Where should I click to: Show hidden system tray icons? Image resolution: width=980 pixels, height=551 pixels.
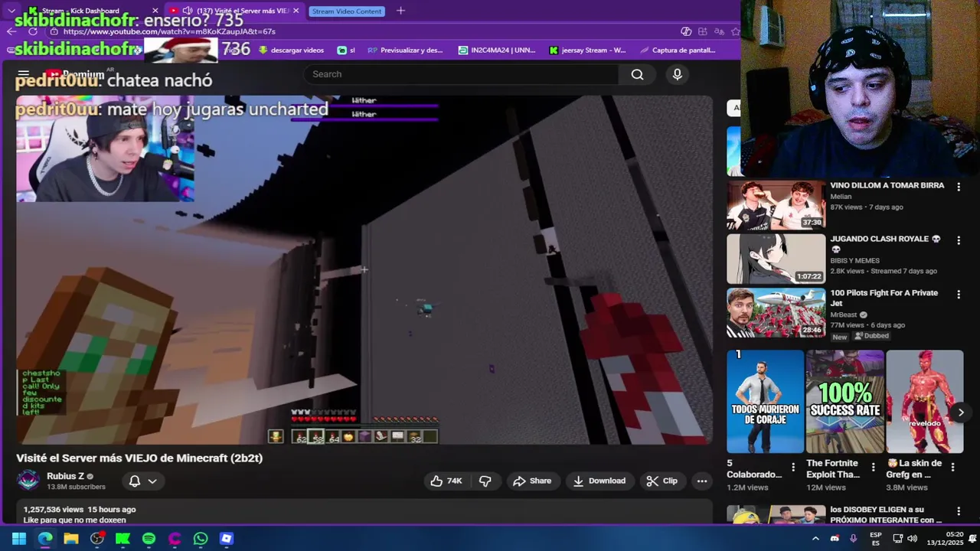click(815, 539)
